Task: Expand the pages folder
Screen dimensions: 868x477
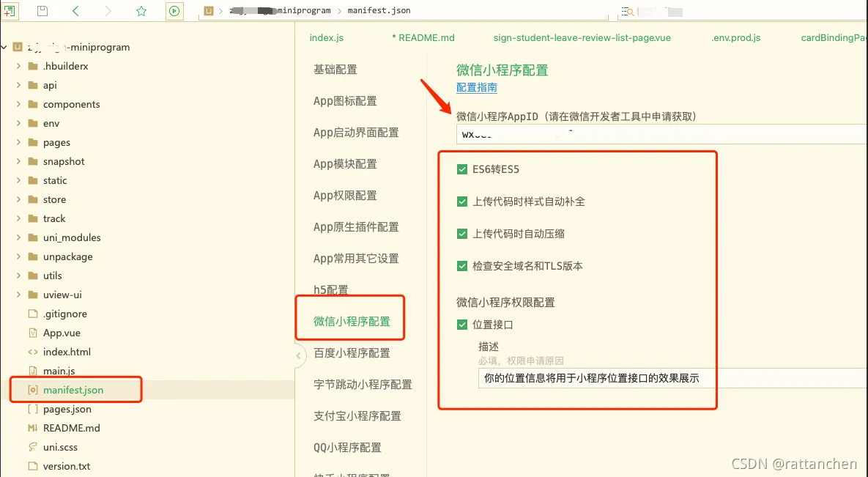Action: pyautogui.click(x=18, y=142)
